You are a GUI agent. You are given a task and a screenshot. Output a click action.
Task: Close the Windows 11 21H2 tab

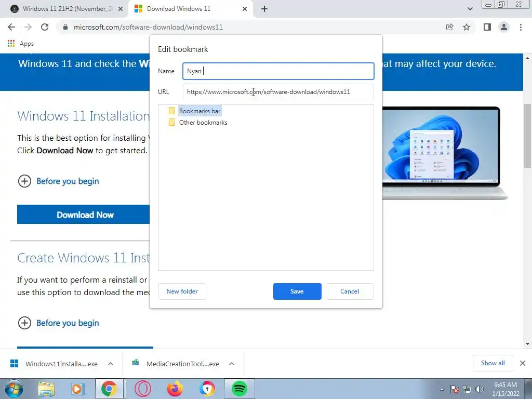[x=121, y=9]
